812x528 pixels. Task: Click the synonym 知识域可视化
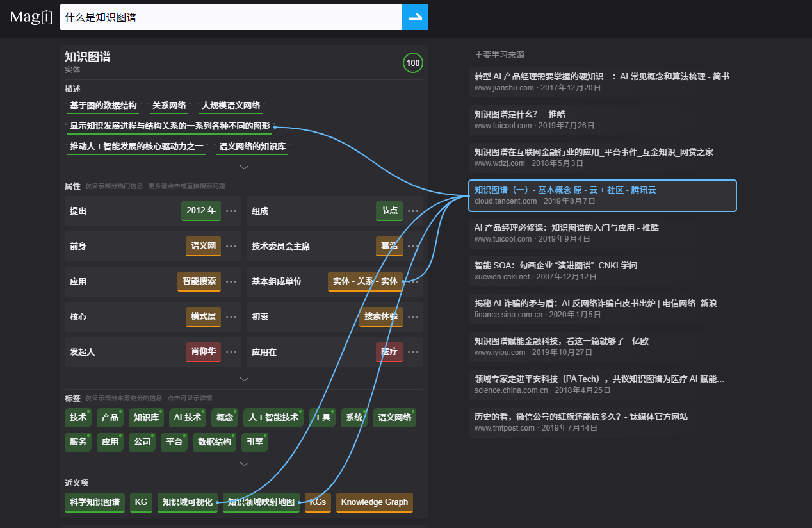(188, 502)
